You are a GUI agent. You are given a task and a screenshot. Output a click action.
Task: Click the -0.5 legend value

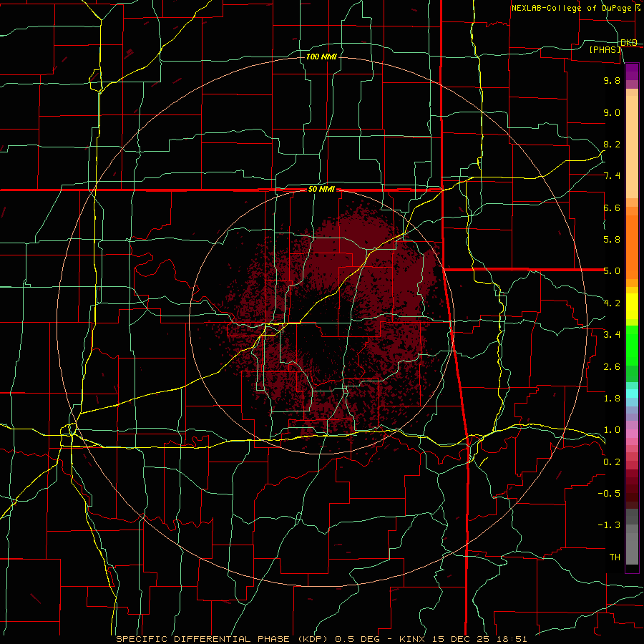[x=609, y=494]
